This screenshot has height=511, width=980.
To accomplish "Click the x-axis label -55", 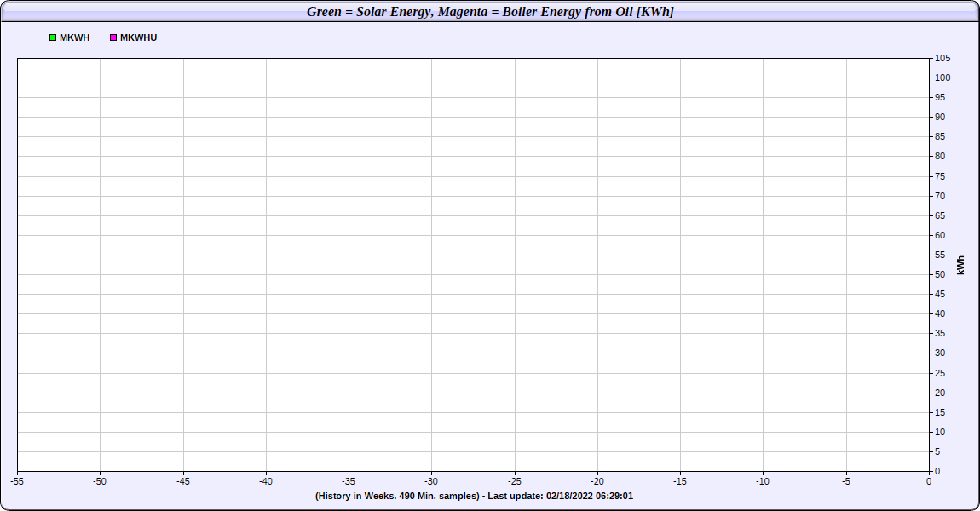I will point(18,481).
